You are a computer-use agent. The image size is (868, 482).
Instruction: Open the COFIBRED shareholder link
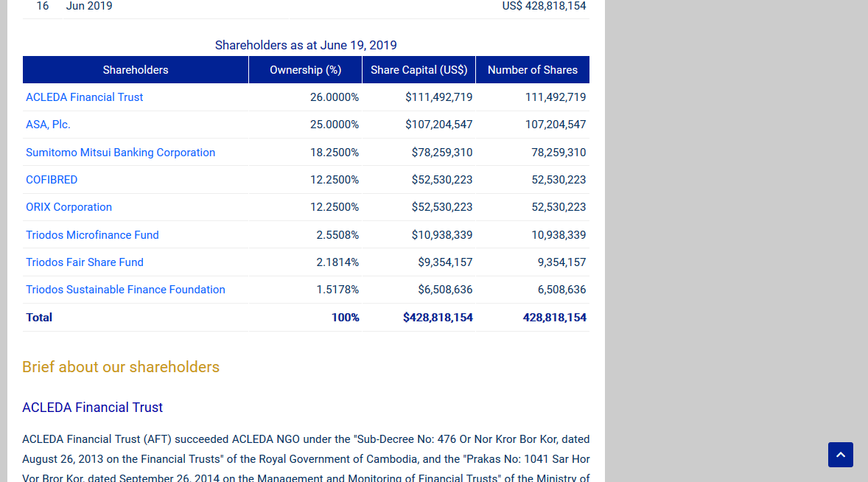pos(52,180)
